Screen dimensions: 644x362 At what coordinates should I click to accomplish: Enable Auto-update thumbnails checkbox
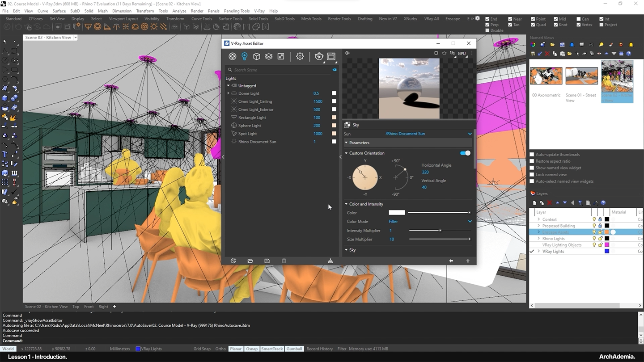point(532,155)
